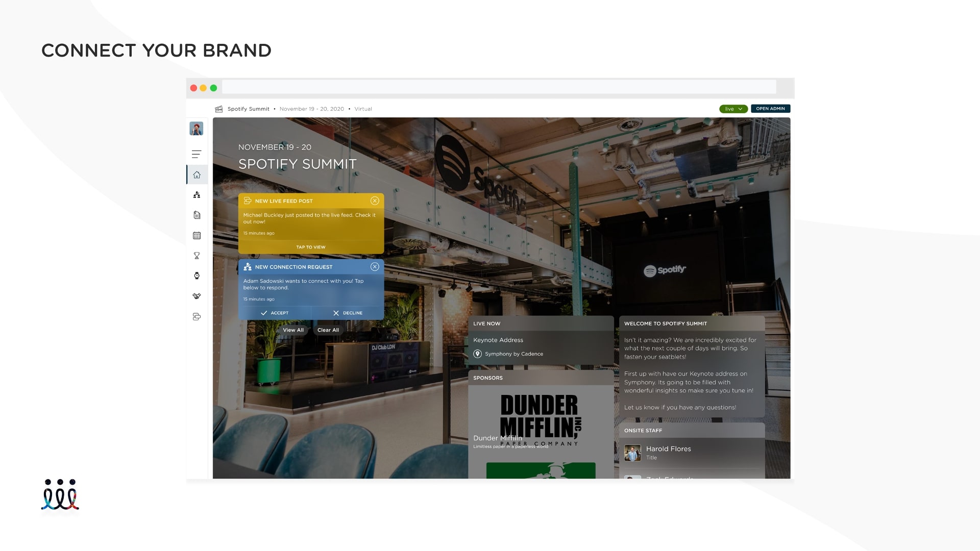Click the Michael Buckley live feed message

coord(309,218)
